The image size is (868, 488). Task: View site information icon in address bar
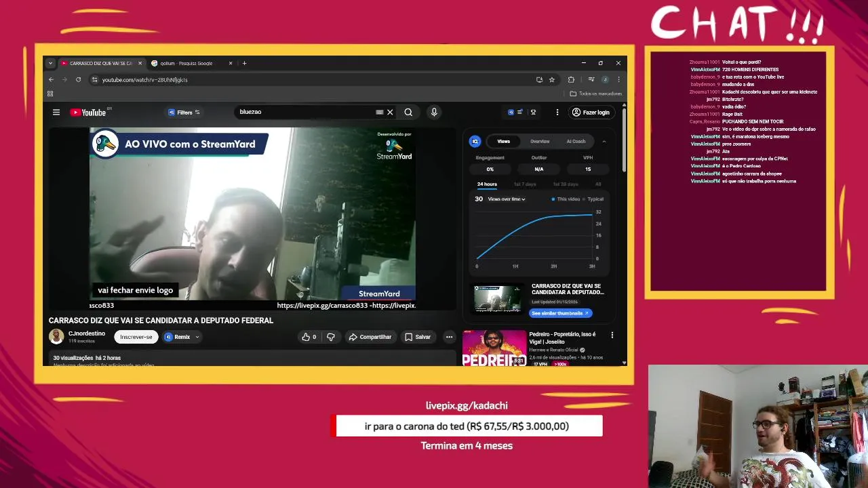point(94,79)
